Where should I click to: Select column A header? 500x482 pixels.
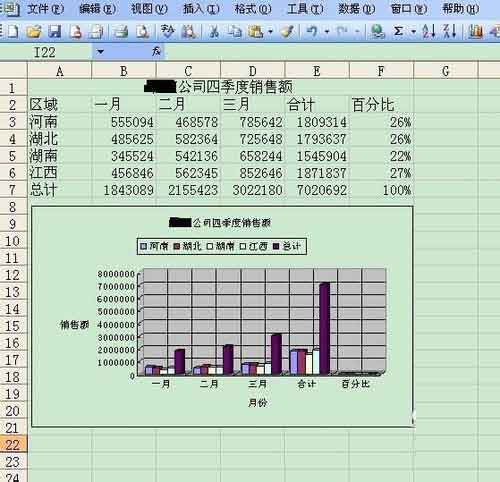(x=60, y=71)
